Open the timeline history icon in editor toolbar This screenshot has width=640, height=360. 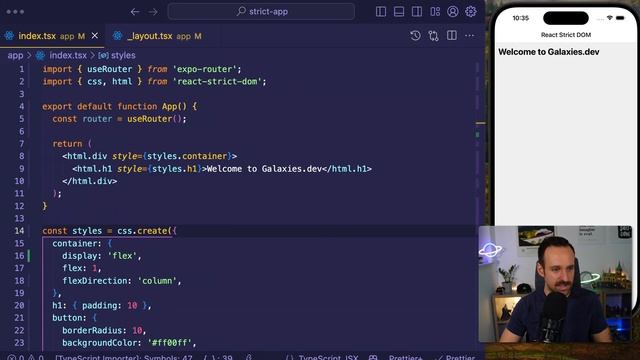click(x=415, y=36)
